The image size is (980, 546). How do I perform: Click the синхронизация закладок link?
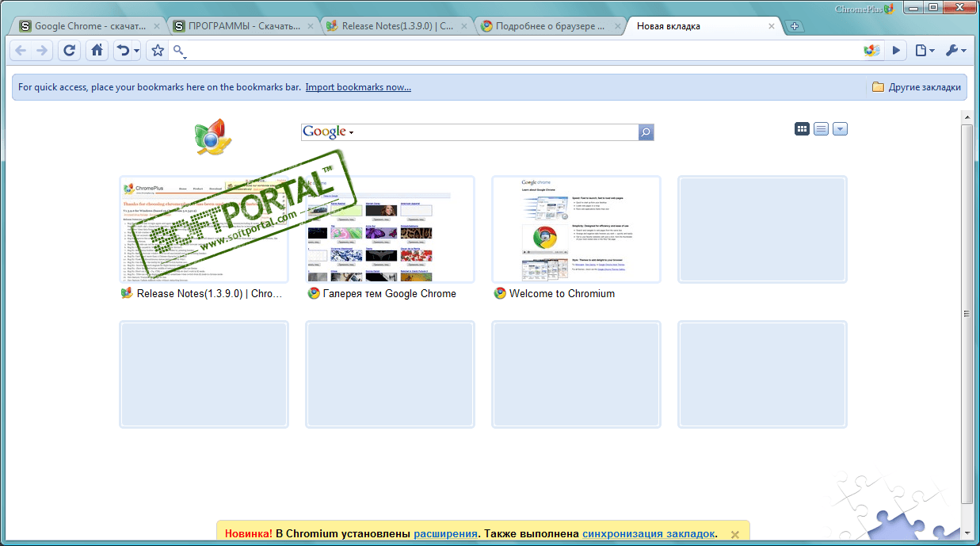click(x=650, y=534)
